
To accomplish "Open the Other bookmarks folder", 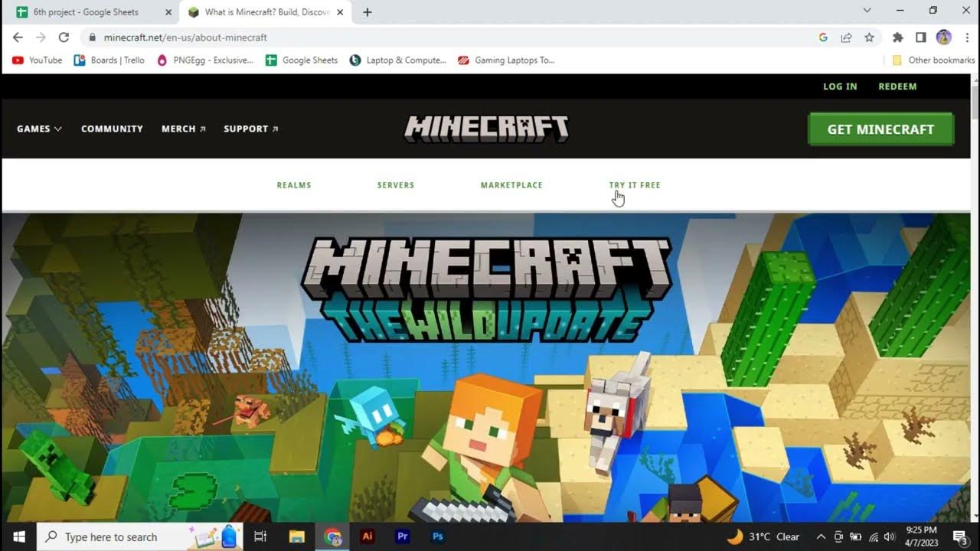I will [933, 60].
